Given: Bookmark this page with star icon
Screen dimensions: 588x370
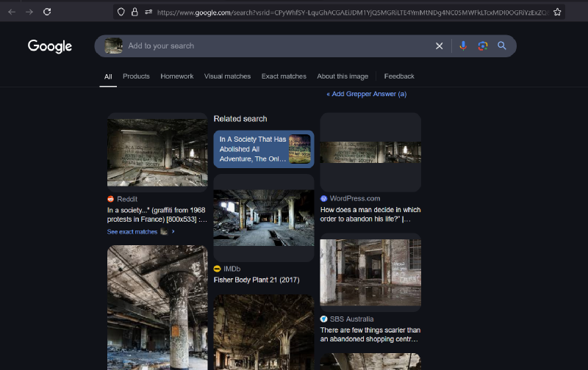Looking at the screenshot, I should tap(557, 12).
